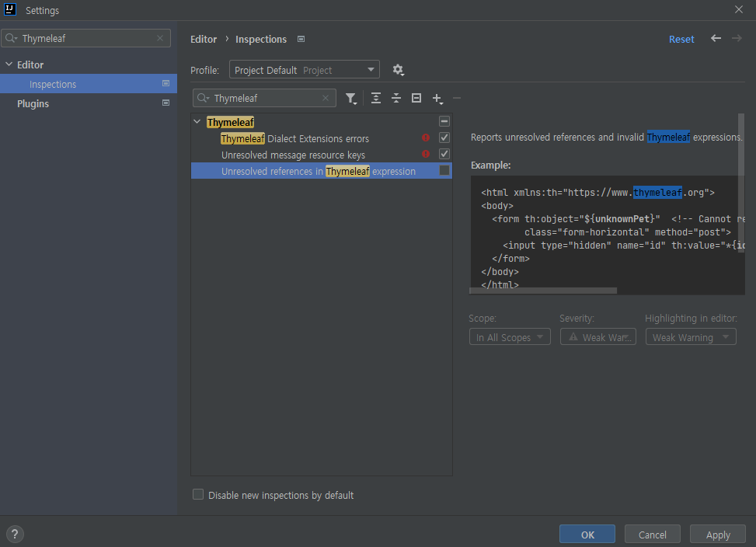Screen dimensions: 756x547
Task: Open Highlighting in editor dropdown
Action: [691, 337]
